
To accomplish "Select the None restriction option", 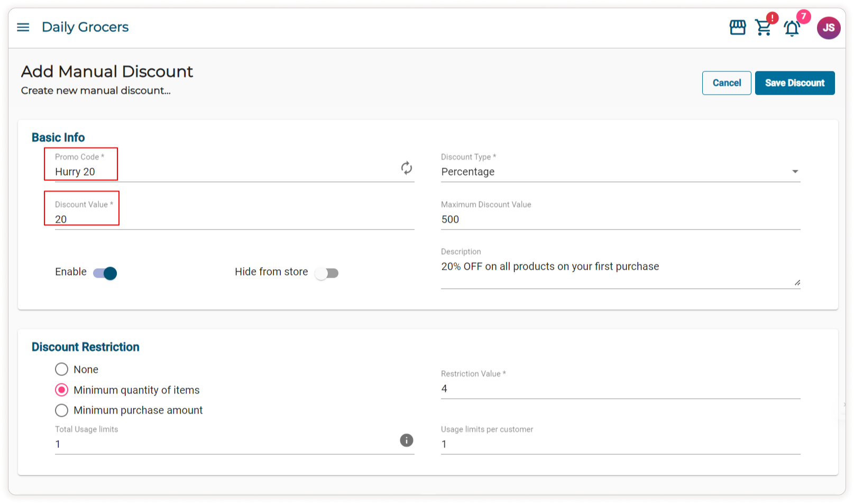I will [62, 369].
